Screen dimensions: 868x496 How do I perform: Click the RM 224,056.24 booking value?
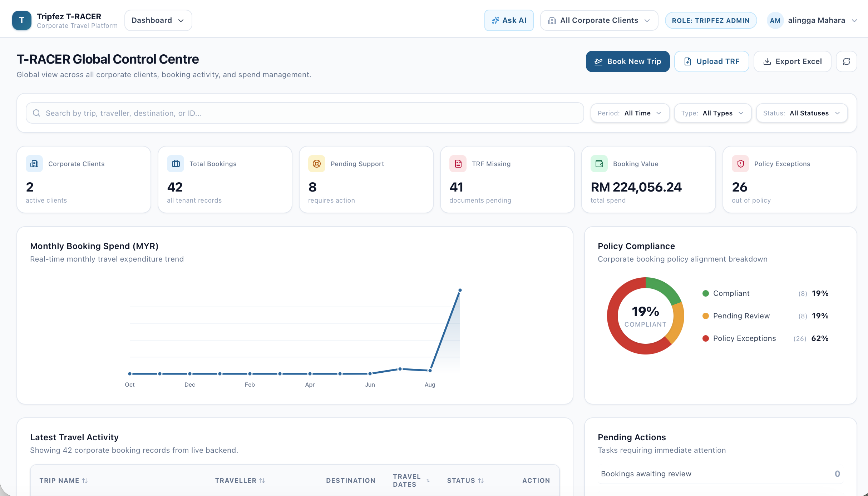coord(636,187)
